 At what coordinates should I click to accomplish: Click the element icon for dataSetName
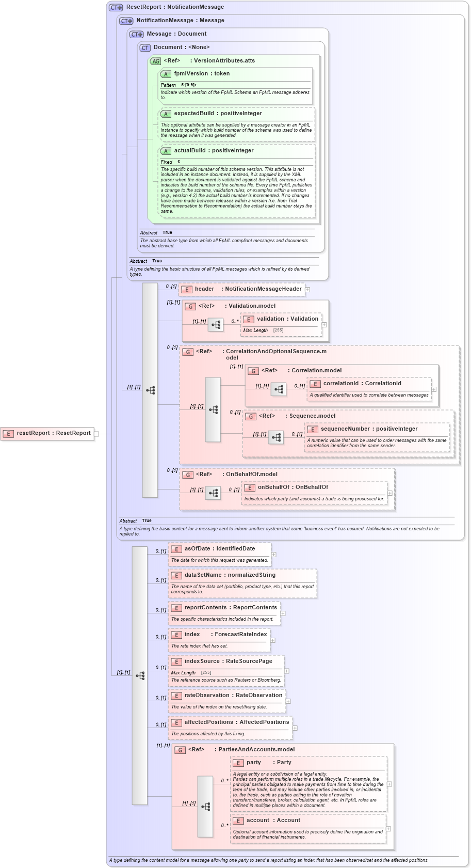(x=176, y=576)
